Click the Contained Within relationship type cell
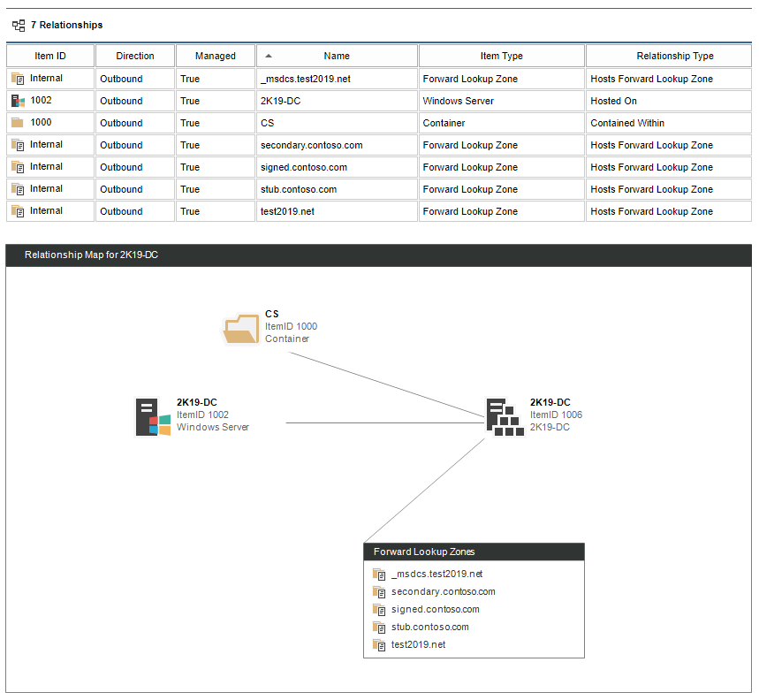 (669, 123)
